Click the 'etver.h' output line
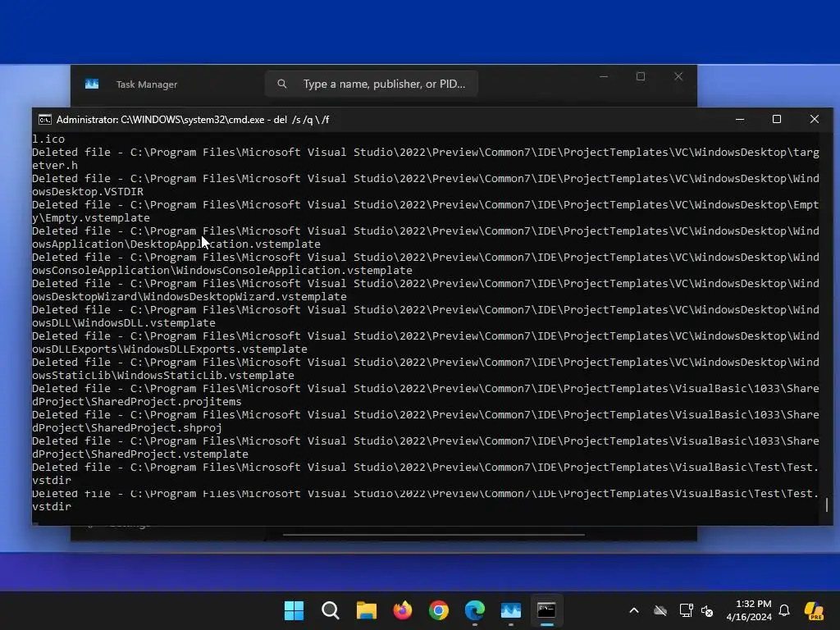Screen dimensions: 840x630 pos(55,165)
